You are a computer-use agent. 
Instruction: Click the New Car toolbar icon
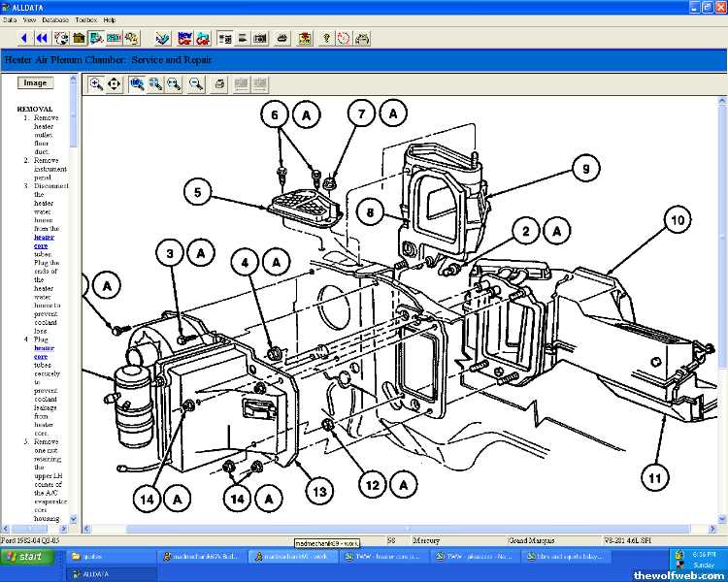[x=185, y=38]
